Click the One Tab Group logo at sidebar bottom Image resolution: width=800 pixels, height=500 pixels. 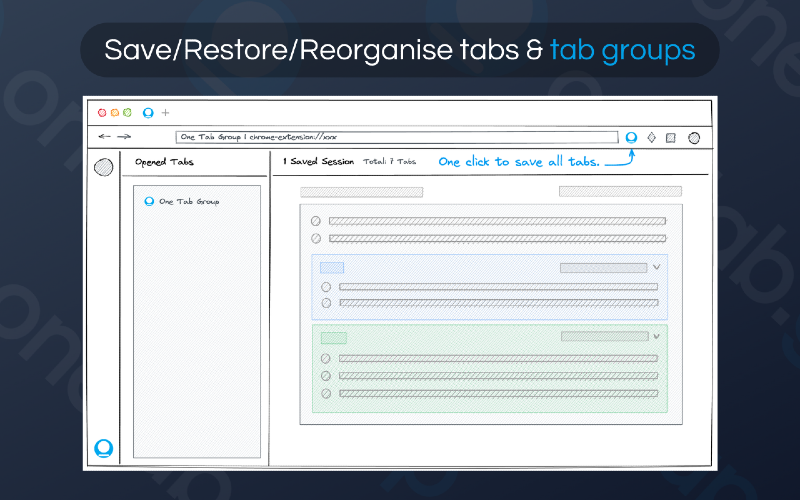(x=103, y=448)
